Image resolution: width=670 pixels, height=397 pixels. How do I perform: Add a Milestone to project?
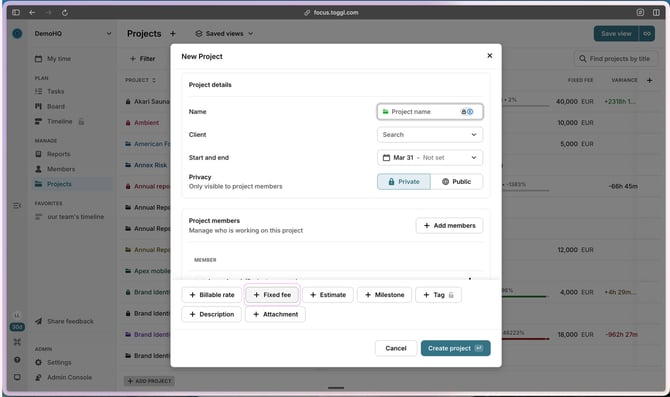tap(384, 295)
